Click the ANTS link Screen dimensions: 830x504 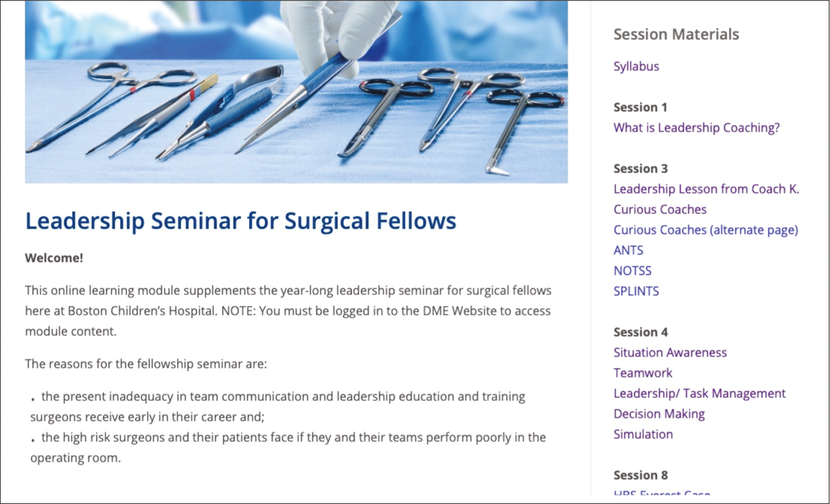coord(628,250)
